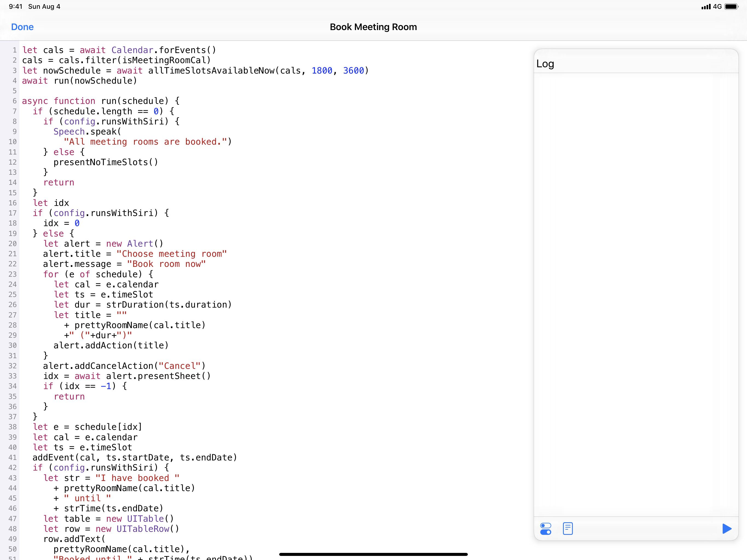Image resolution: width=747 pixels, height=560 pixels.
Task: Tap the date Sun Aug 4 in status bar
Action: pos(44,6)
